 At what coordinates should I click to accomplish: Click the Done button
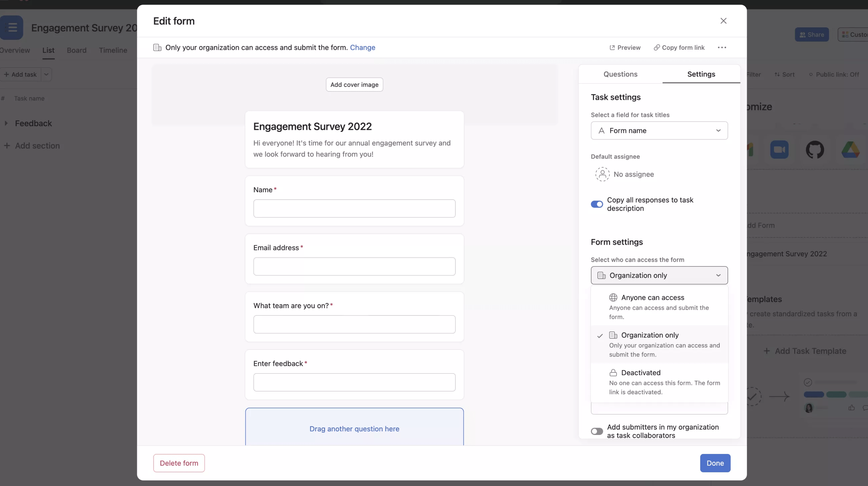pyautogui.click(x=715, y=463)
